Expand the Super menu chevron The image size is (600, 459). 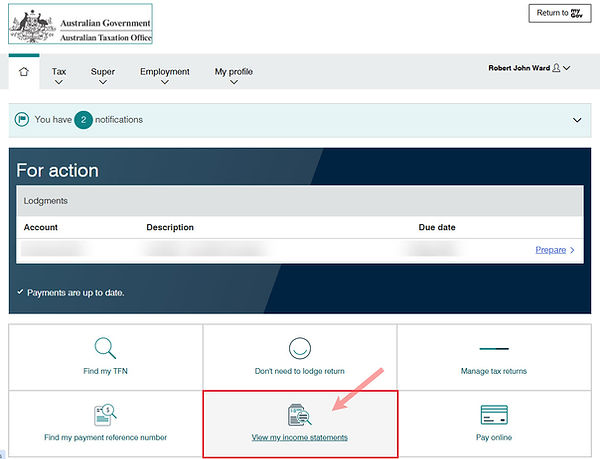pos(103,82)
